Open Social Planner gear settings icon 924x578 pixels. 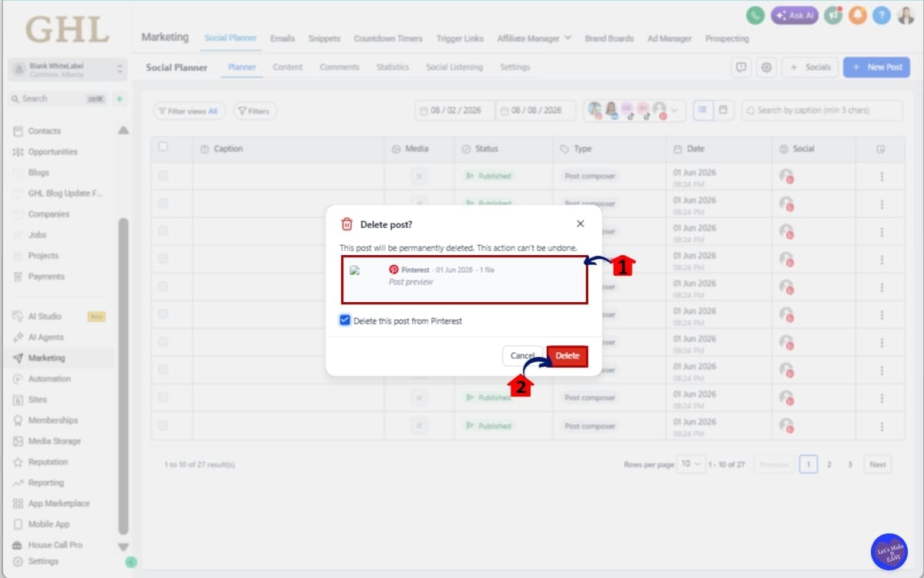click(x=766, y=67)
